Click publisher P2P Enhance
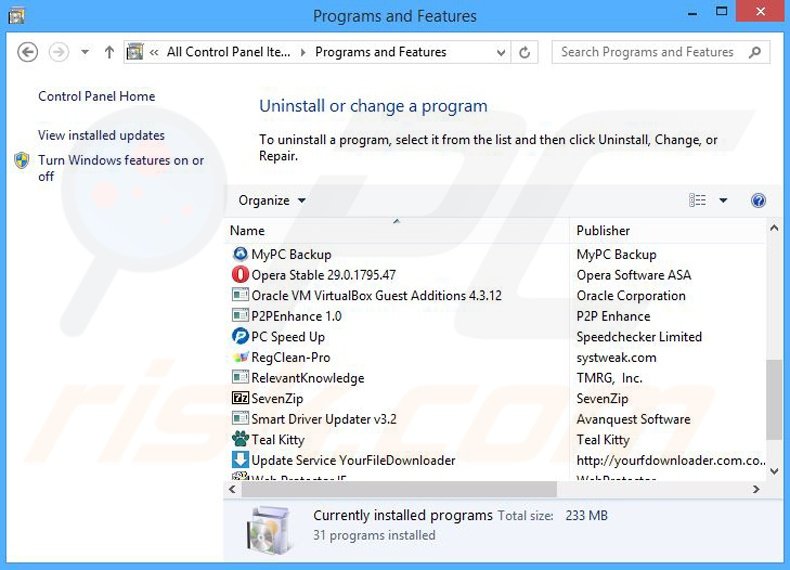790x570 pixels. click(x=613, y=316)
